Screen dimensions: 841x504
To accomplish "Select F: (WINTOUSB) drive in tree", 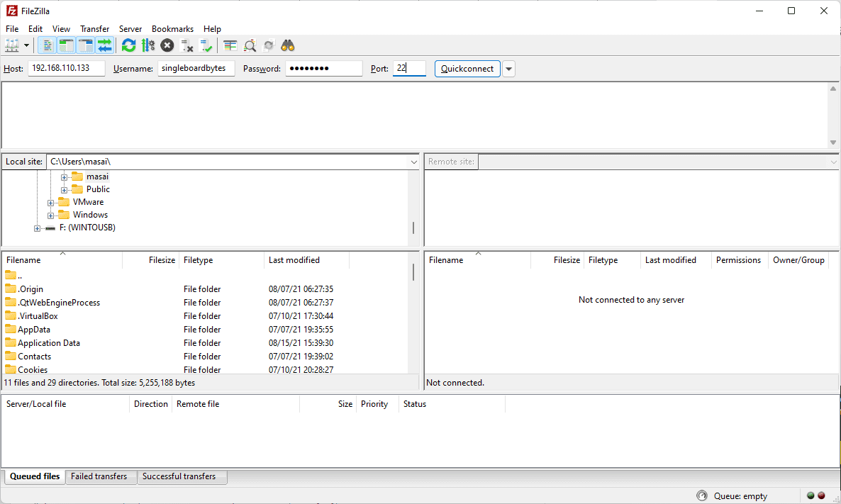I will coord(87,228).
